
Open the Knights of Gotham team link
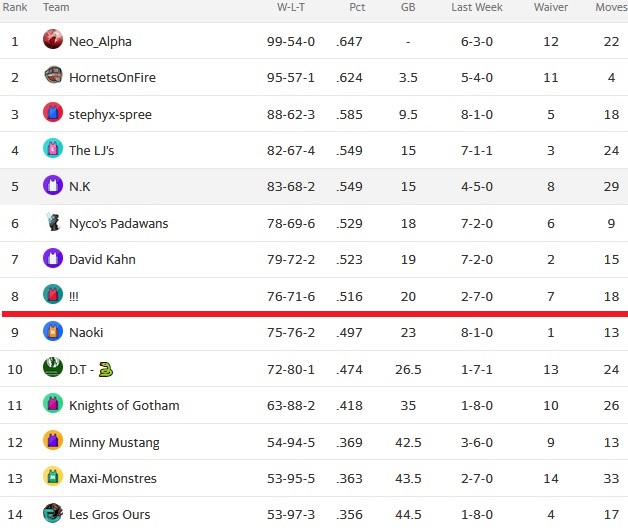[x=124, y=405]
